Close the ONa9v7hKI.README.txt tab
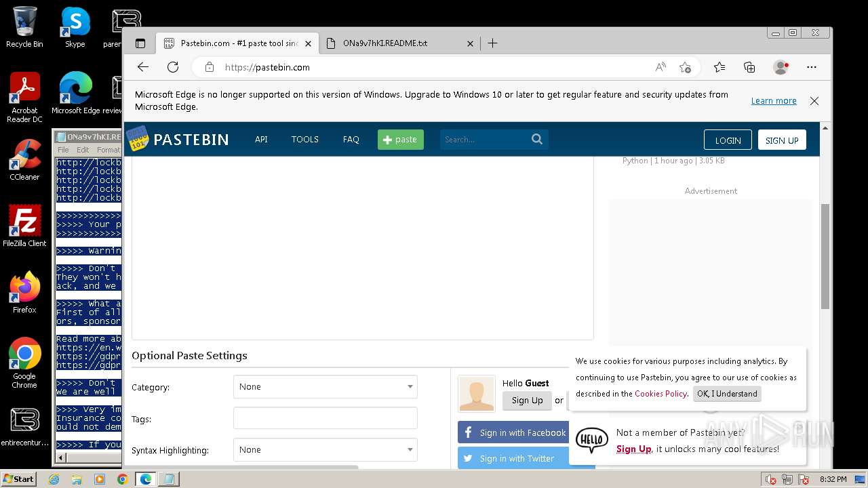The height and width of the screenshot is (488, 868). (x=471, y=43)
